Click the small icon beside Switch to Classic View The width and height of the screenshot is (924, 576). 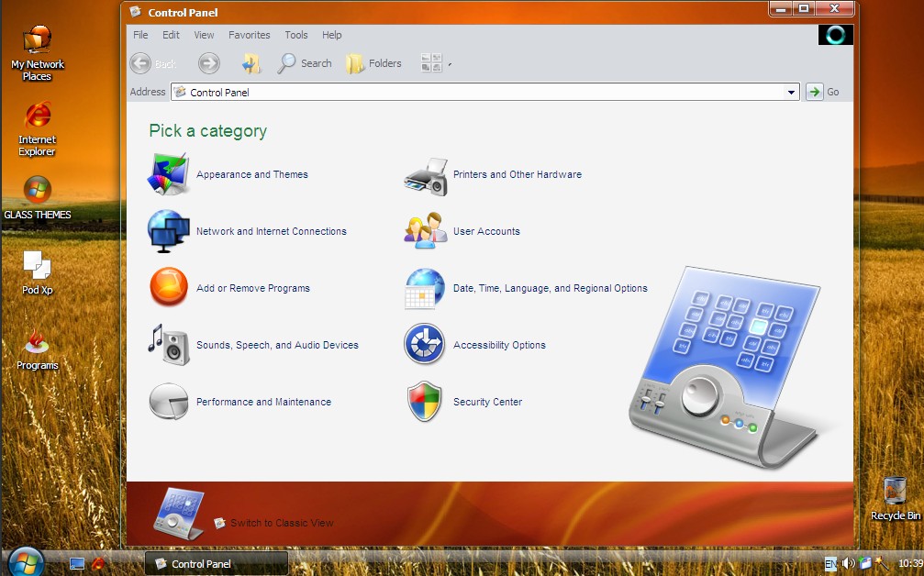[x=219, y=523]
